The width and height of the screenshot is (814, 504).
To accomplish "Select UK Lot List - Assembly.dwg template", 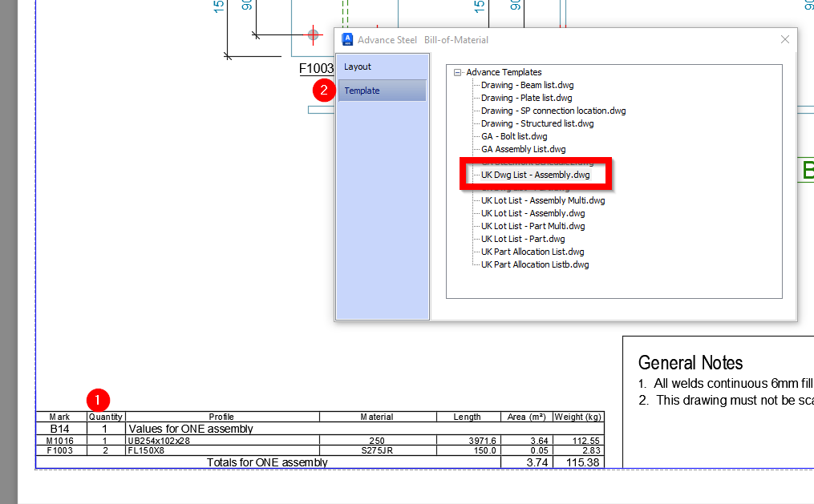I will 533,214.
